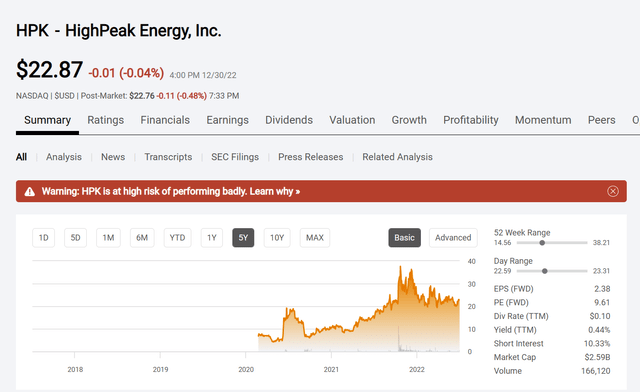Select the All content filter
Screen dimensions: 640x392
pyautogui.click(x=21, y=157)
